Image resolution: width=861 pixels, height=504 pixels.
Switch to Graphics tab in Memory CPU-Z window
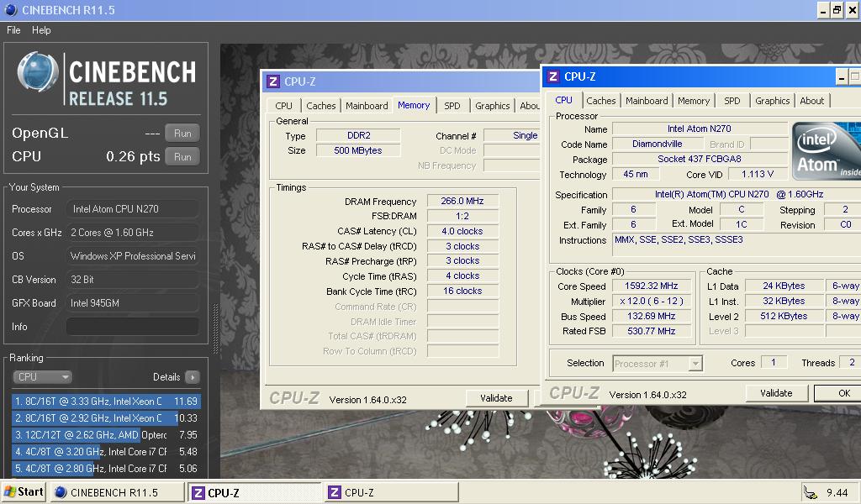point(492,106)
